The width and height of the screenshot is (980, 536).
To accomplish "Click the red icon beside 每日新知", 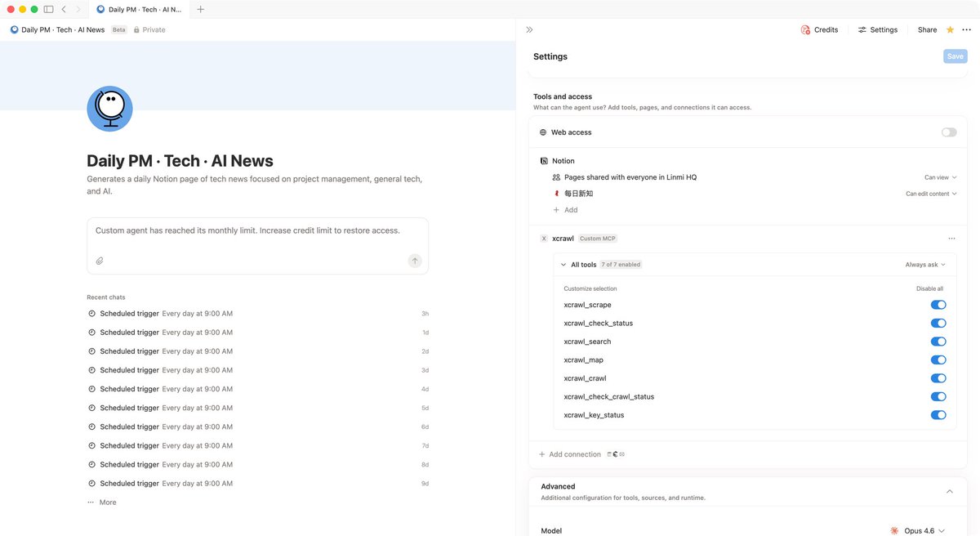I will (x=557, y=194).
